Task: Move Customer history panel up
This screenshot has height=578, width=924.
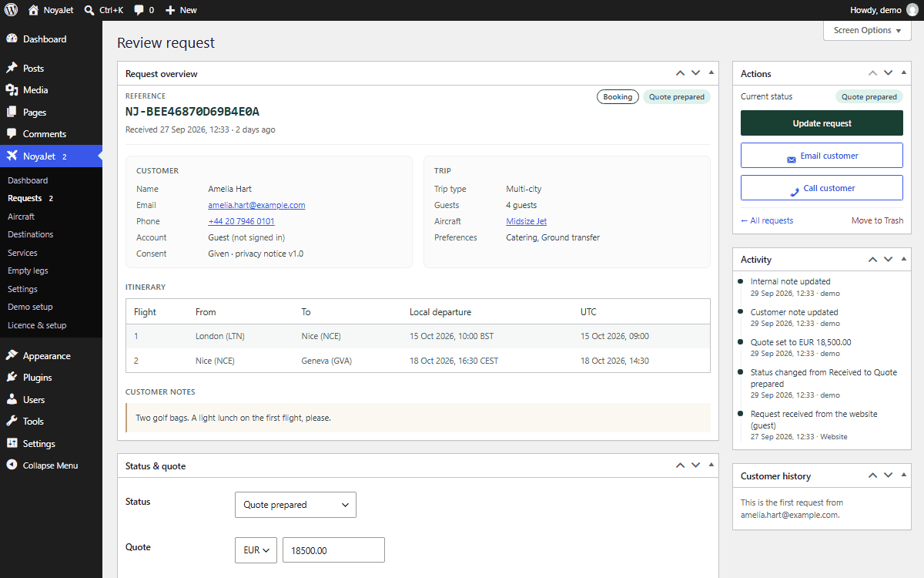Action: [x=872, y=476]
